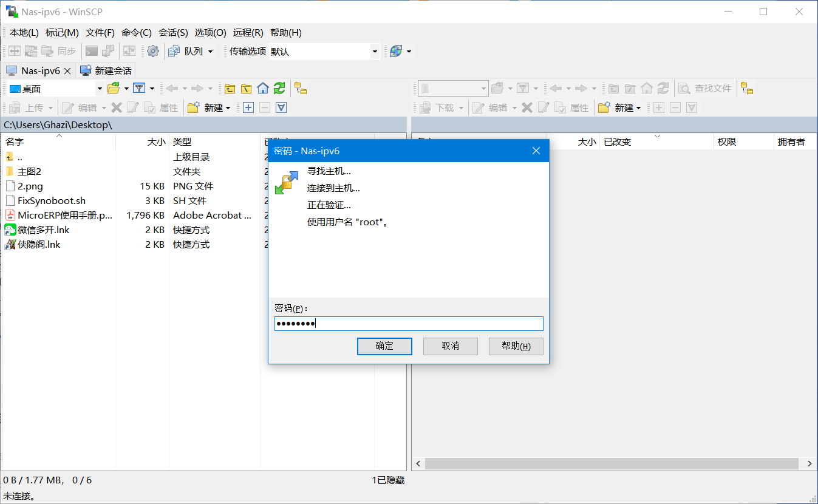Screen dimensions: 818x504
Task: Click the local panel plus select-files icon
Action: point(248,107)
